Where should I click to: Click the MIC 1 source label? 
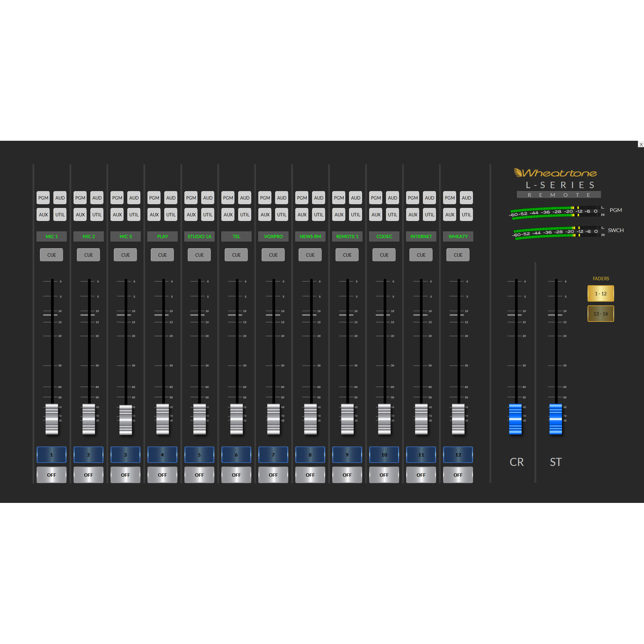coord(51,237)
